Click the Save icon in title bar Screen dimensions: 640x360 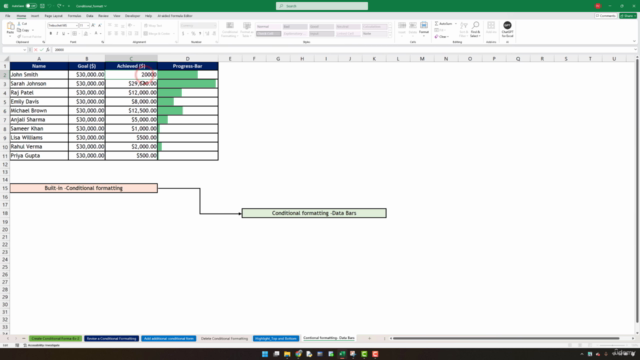tap(42, 6)
